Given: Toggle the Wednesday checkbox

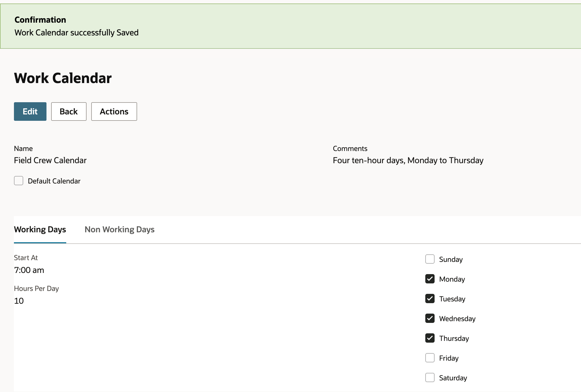Looking at the screenshot, I should [x=430, y=318].
